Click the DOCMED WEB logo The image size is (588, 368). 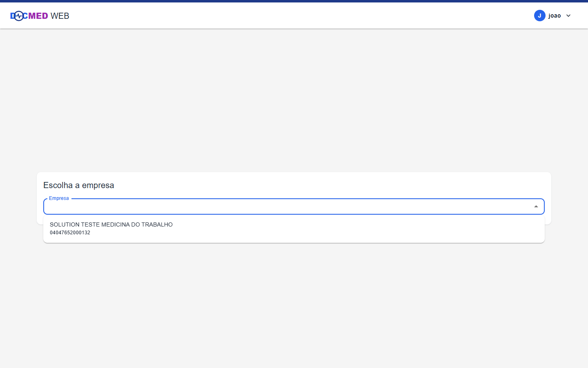[x=40, y=16]
